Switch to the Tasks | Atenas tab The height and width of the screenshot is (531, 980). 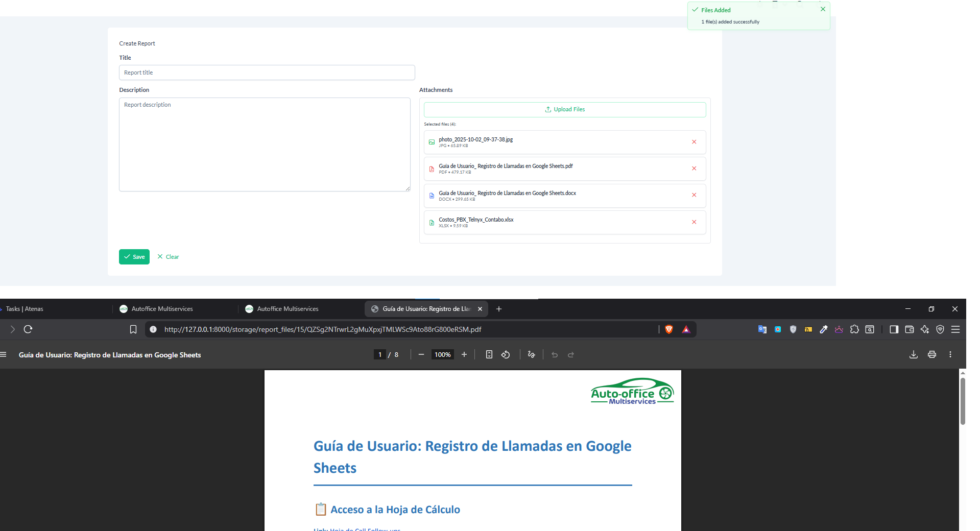point(25,309)
